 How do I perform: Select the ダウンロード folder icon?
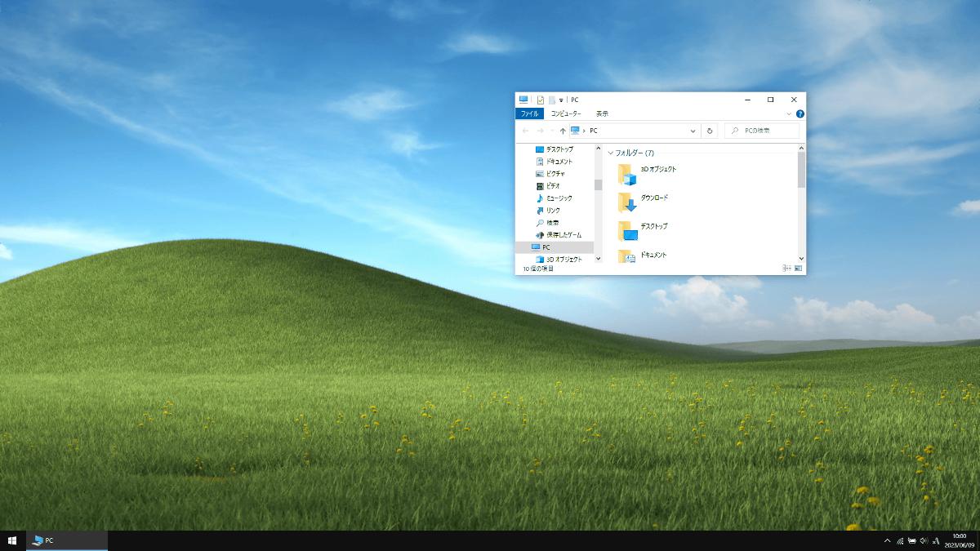click(626, 202)
